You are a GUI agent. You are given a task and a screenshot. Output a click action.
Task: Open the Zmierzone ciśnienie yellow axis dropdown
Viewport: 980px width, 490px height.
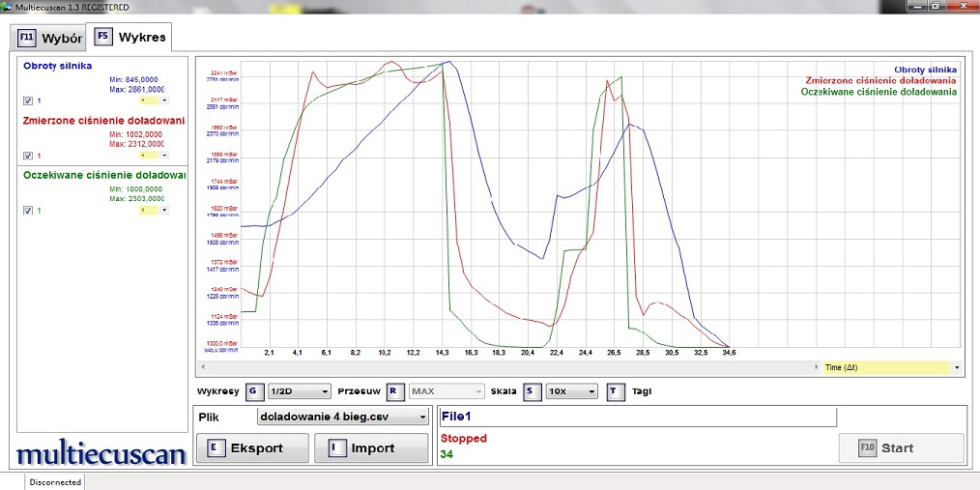pyautogui.click(x=153, y=155)
